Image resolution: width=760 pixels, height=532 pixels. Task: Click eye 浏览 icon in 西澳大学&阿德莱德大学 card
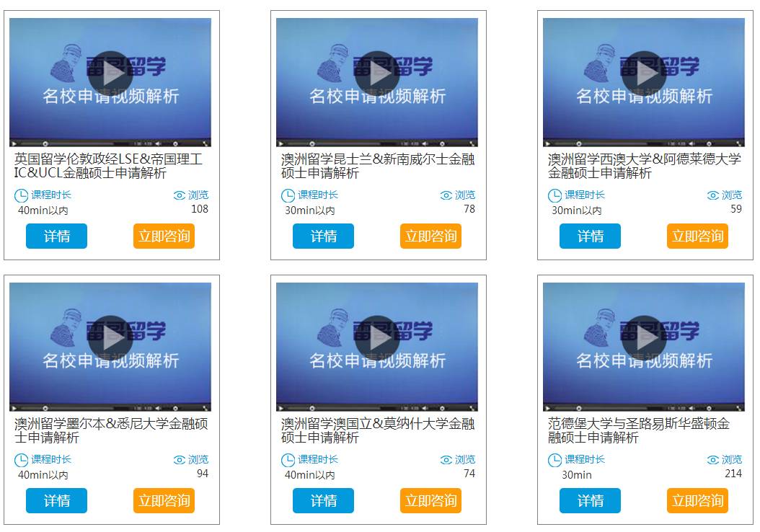pyautogui.click(x=713, y=195)
